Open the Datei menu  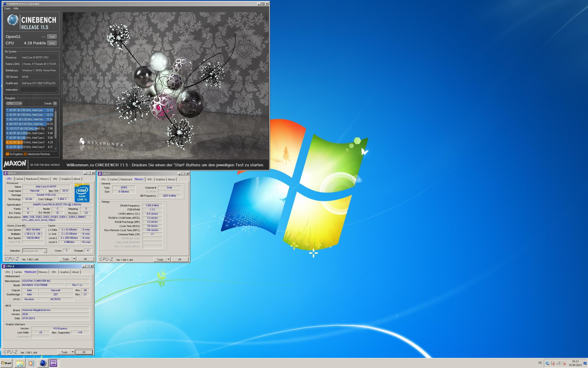coord(7,9)
